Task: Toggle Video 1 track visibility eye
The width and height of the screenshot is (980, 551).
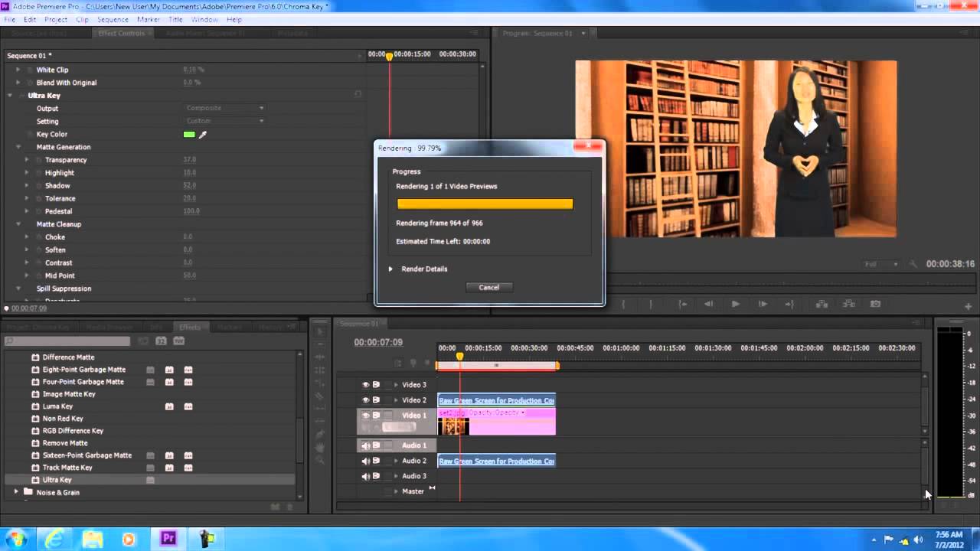Action: pos(366,416)
